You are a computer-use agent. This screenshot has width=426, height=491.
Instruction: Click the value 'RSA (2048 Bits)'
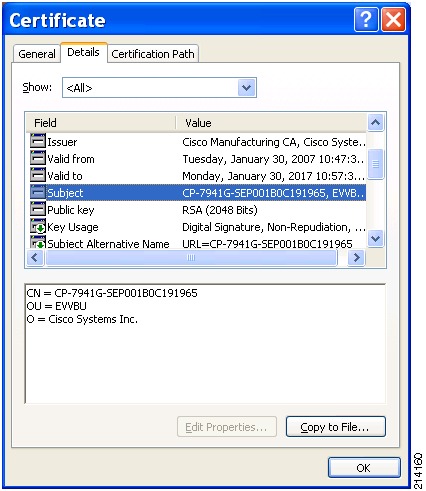220,210
